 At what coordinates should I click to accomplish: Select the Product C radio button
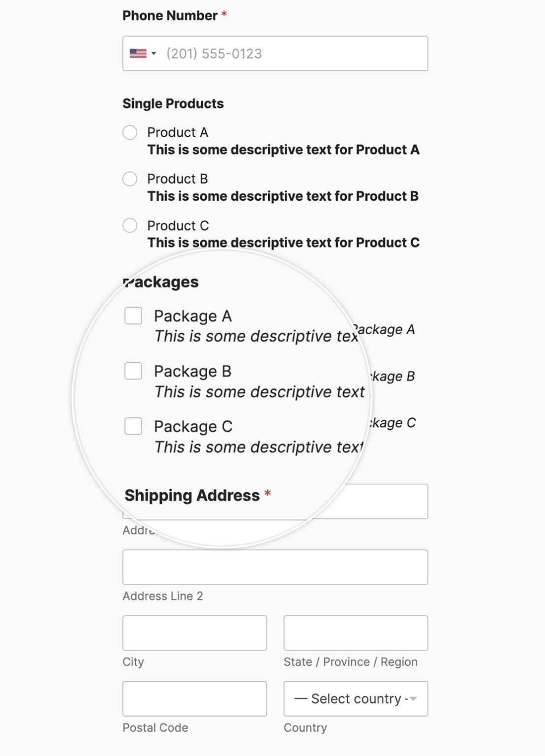(130, 225)
